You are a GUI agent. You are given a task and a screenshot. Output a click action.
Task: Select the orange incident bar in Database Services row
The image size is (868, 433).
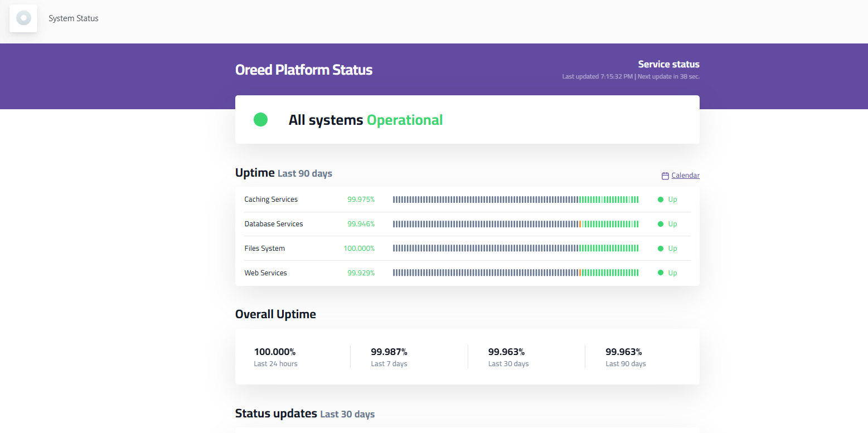coord(580,224)
